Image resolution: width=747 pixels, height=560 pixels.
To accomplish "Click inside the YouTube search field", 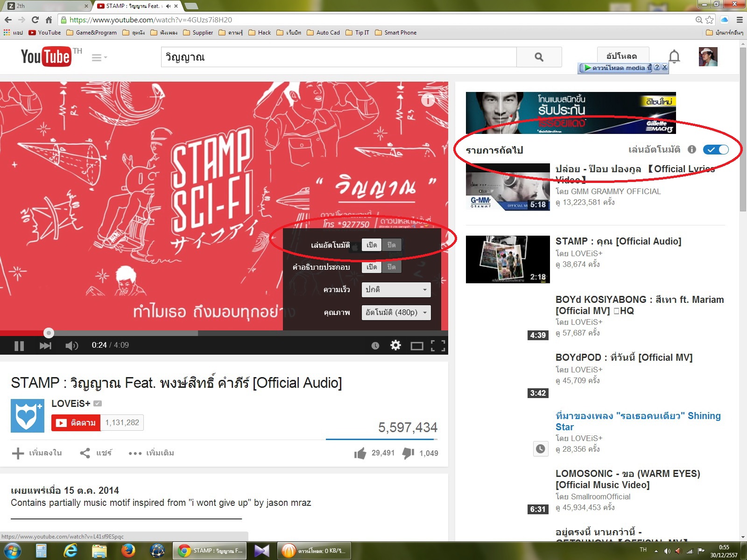I will tap(339, 57).
